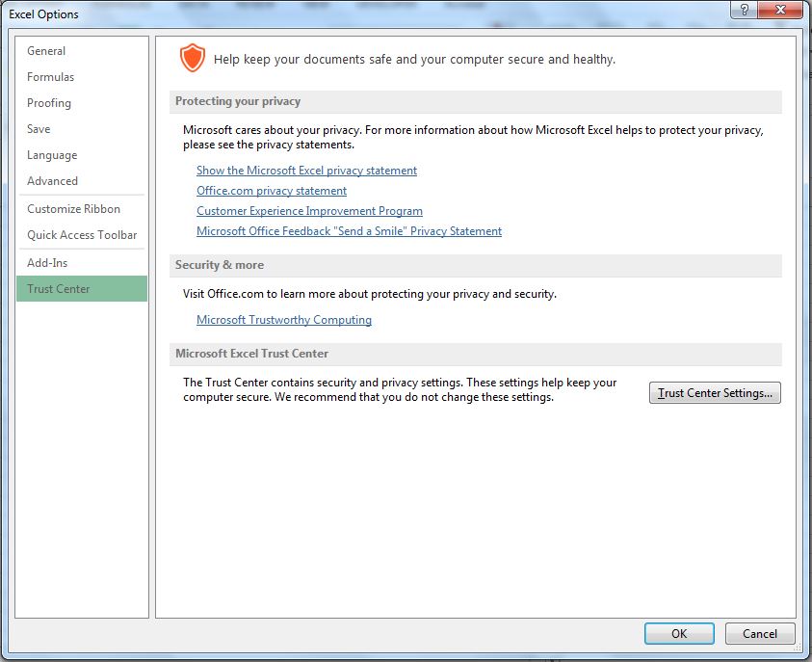The height and width of the screenshot is (662, 812).
Task: Open Customize Ribbon settings
Action: click(x=73, y=209)
